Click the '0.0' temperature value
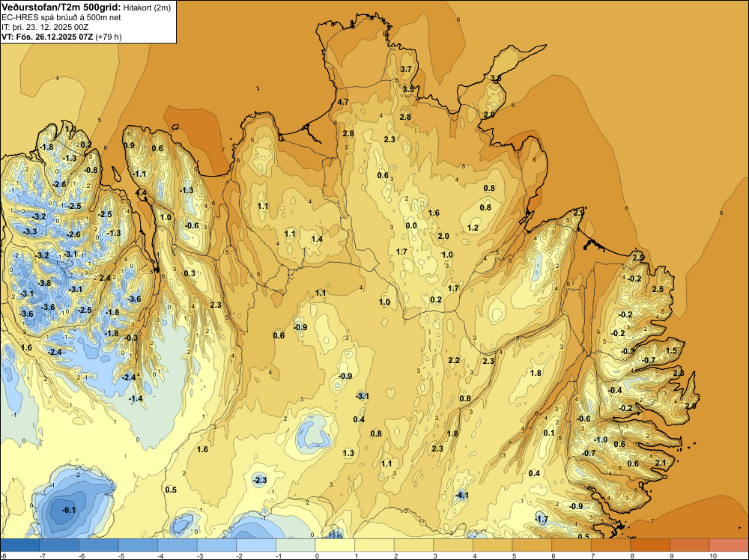749x560 pixels. [x=411, y=226]
